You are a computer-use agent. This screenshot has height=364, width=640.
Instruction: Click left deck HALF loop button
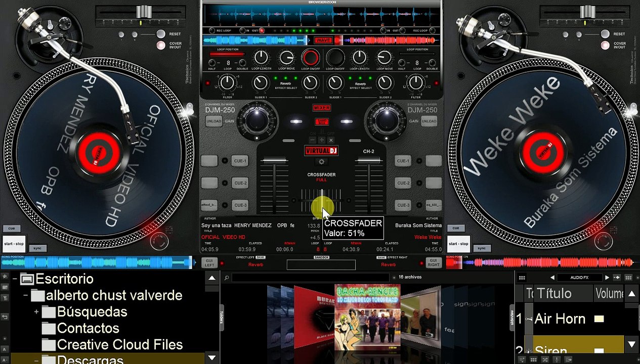coord(212,63)
